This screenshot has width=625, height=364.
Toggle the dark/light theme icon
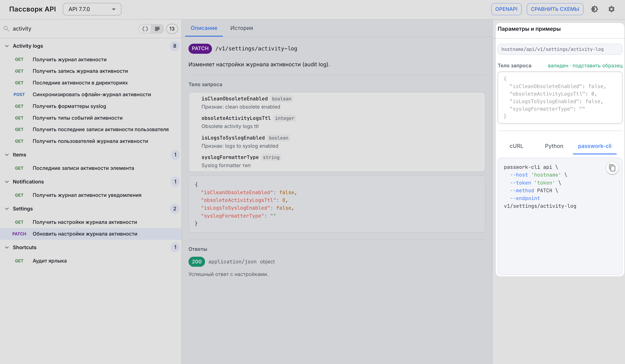coord(594,9)
